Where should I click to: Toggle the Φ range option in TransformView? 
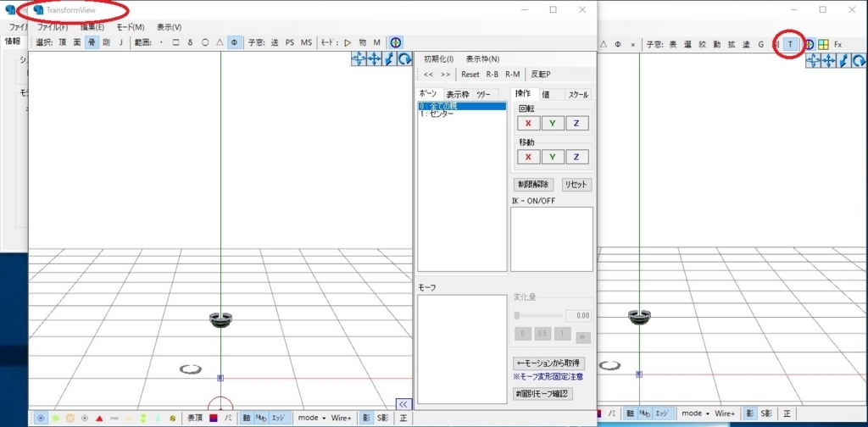[x=234, y=42]
